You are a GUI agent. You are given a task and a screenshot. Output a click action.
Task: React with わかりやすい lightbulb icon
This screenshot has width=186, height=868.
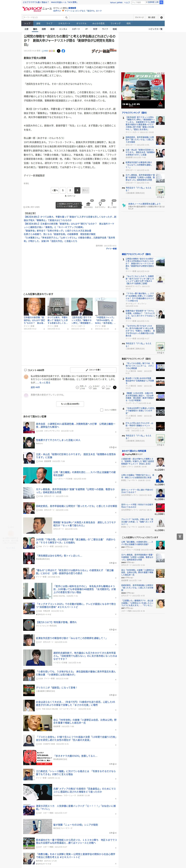click(x=100, y=204)
